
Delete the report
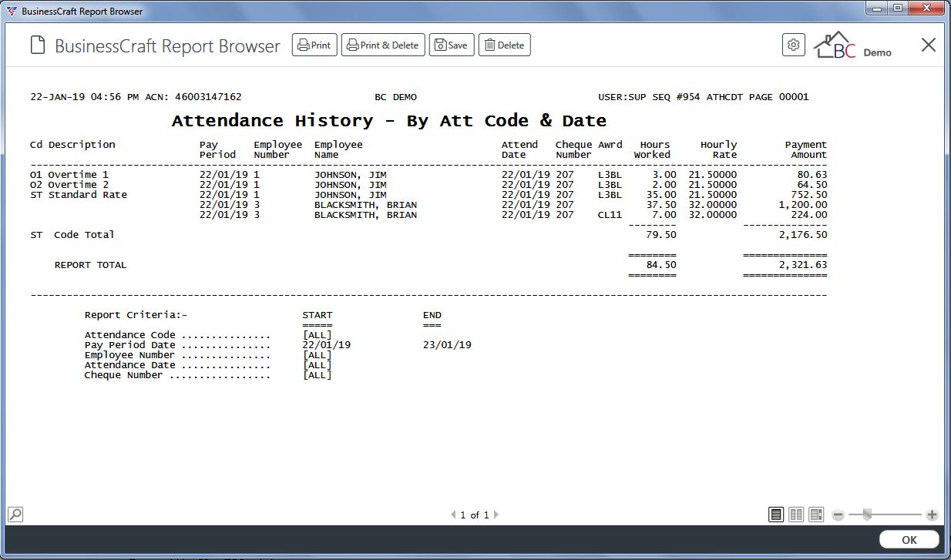click(504, 45)
